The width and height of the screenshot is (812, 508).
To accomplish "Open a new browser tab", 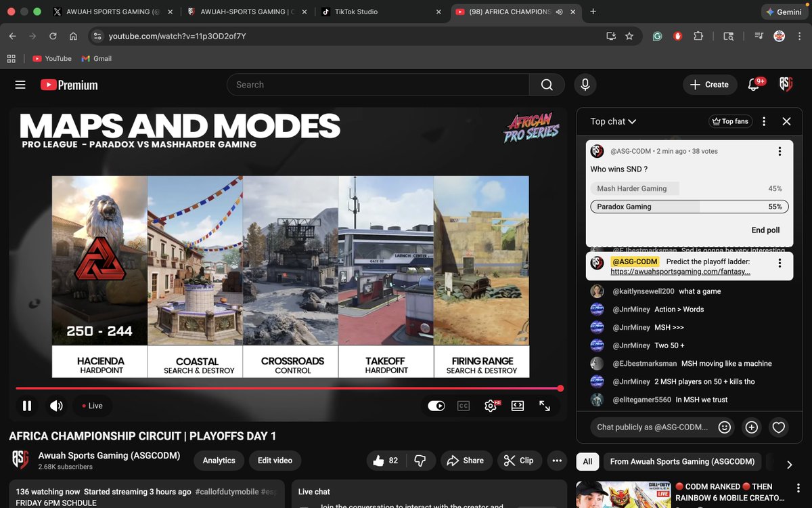I will pos(593,12).
